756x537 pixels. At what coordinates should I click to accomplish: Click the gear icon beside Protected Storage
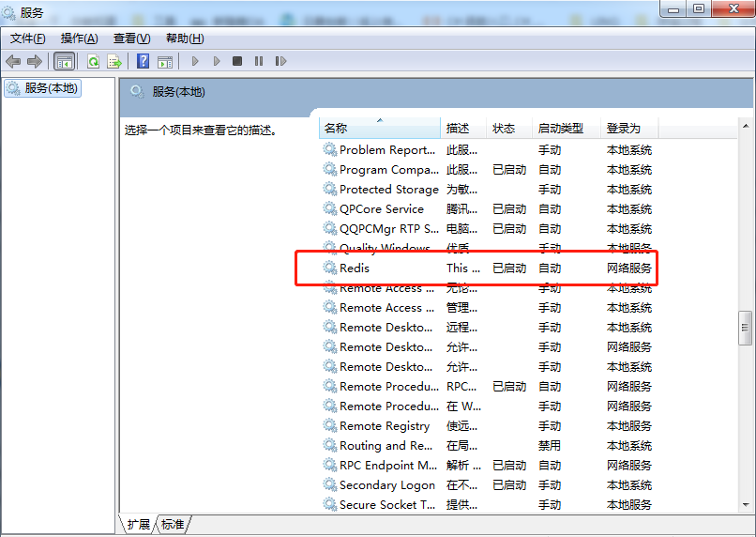(330, 189)
